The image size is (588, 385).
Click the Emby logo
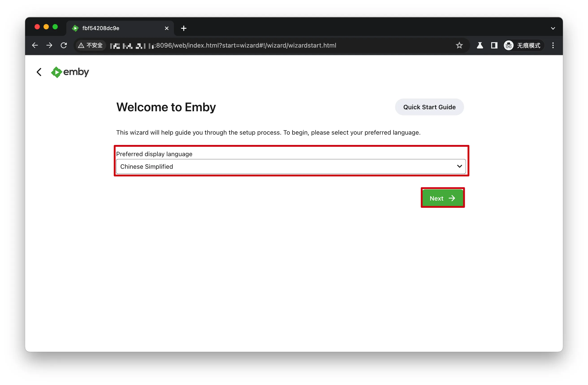(x=70, y=72)
